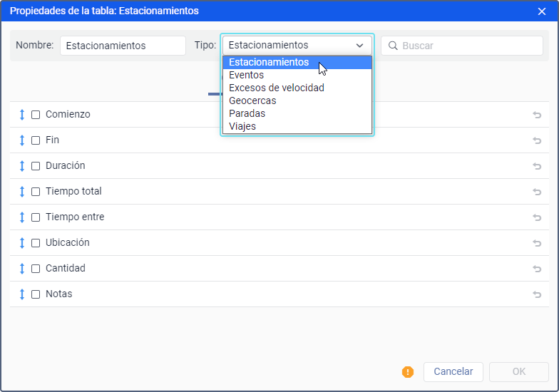Click the reset arrow icon for Comienzo
This screenshot has width=559, height=392.
tap(537, 115)
